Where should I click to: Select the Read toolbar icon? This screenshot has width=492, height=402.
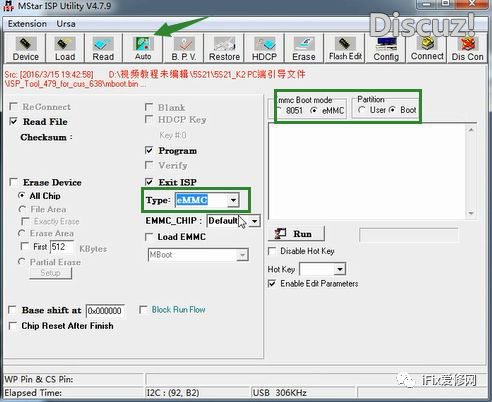pyautogui.click(x=103, y=48)
